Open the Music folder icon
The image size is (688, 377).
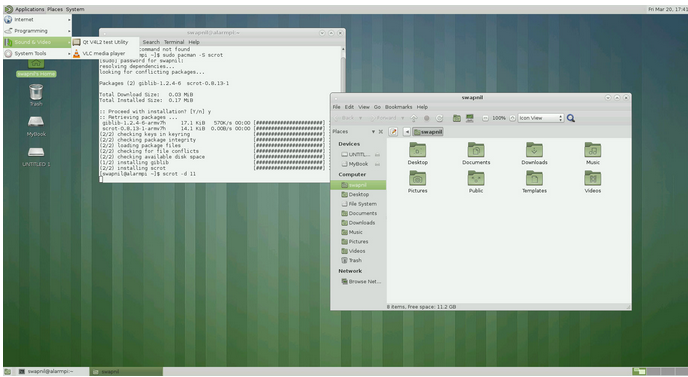tap(593, 153)
